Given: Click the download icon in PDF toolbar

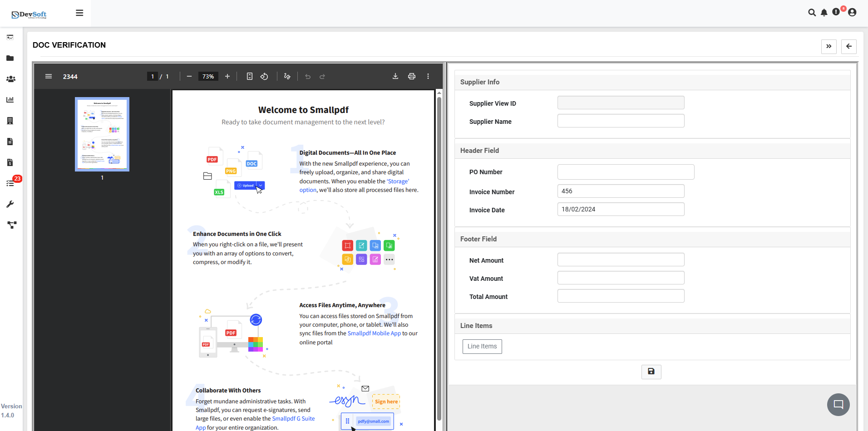Looking at the screenshot, I should [x=395, y=76].
